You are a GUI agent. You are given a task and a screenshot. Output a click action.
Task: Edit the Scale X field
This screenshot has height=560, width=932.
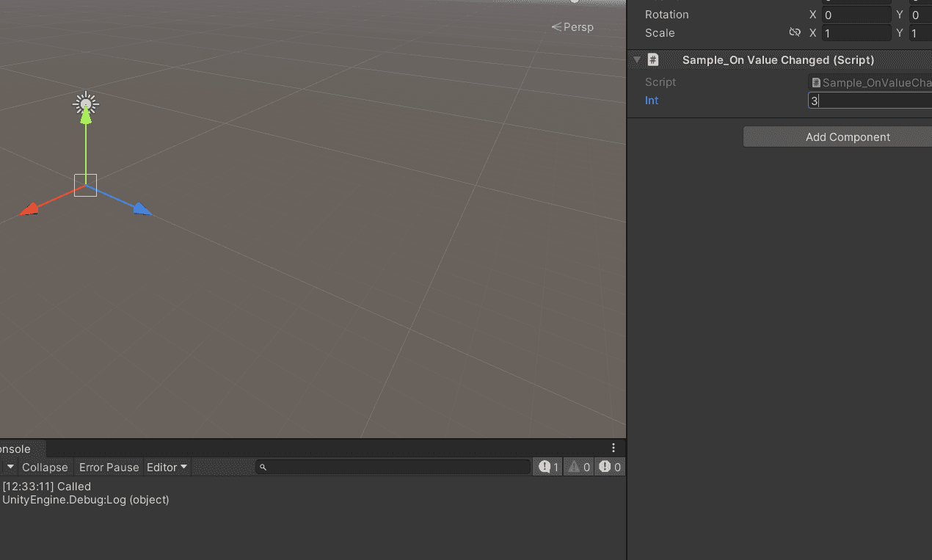pos(856,33)
